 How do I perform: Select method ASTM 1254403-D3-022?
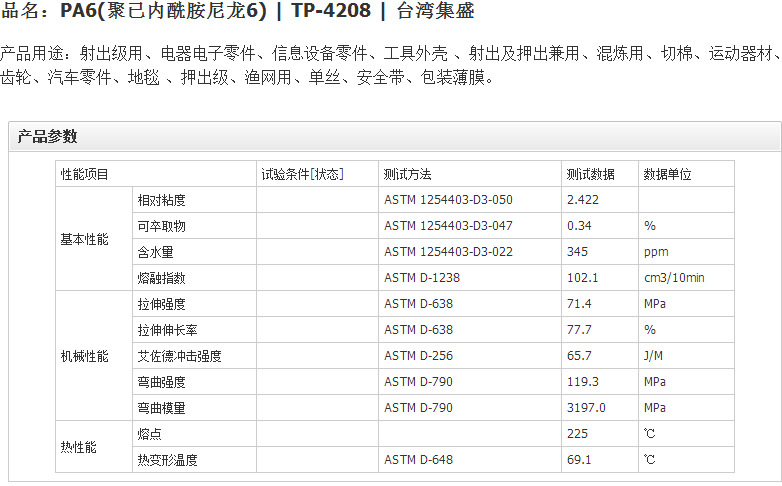(x=448, y=251)
